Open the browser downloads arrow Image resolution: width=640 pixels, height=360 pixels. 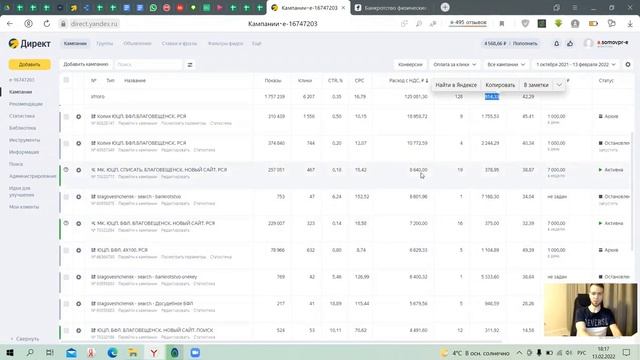coord(630,24)
